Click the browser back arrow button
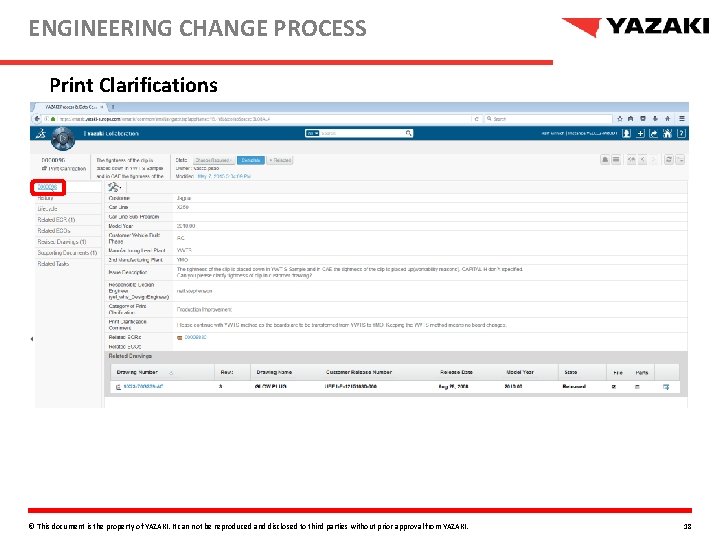Viewport: 720px width, 540px height. pyautogui.click(x=38, y=119)
